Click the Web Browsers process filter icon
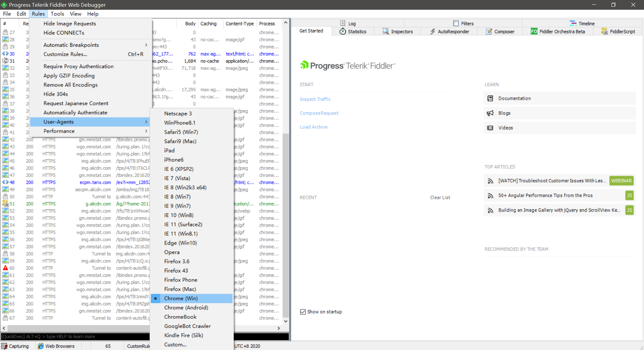This screenshot has height=350, width=644. pyautogui.click(x=41, y=346)
